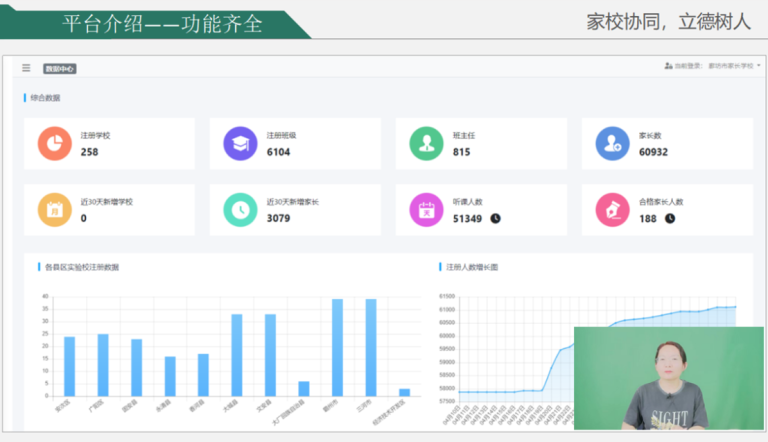Image resolution: width=768 pixels, height=442 pixels.
Task: Click the 近30天新增家长 clock icon
Action: pyautogui.click(x=240, y=209)
